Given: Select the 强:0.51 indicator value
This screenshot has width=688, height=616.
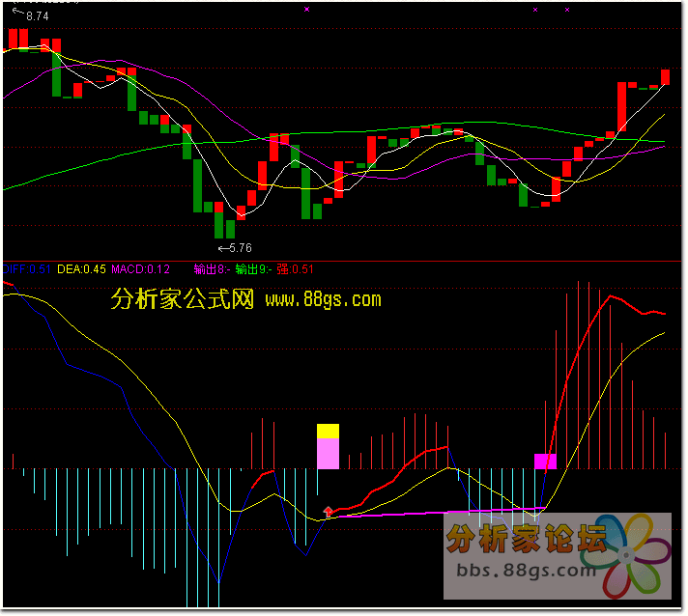Looking at the screenshot, I should tap(296, 270).
